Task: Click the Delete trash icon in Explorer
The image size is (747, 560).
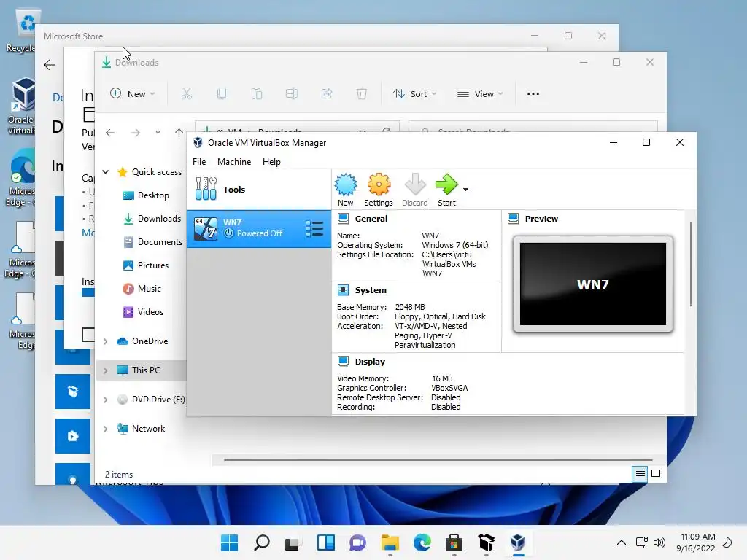Action: [362, 94]
